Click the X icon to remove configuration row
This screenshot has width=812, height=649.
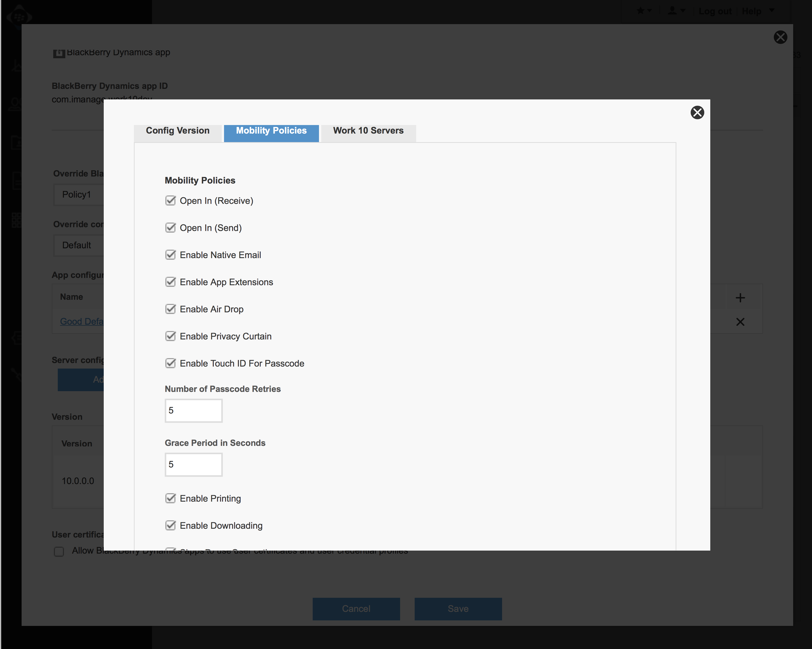[740, 322]
